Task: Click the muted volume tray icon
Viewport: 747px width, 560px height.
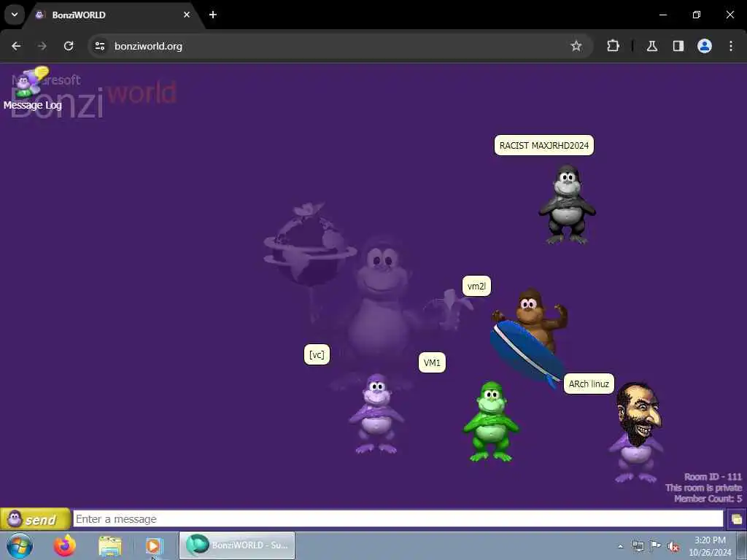Action: click(673, 546)
